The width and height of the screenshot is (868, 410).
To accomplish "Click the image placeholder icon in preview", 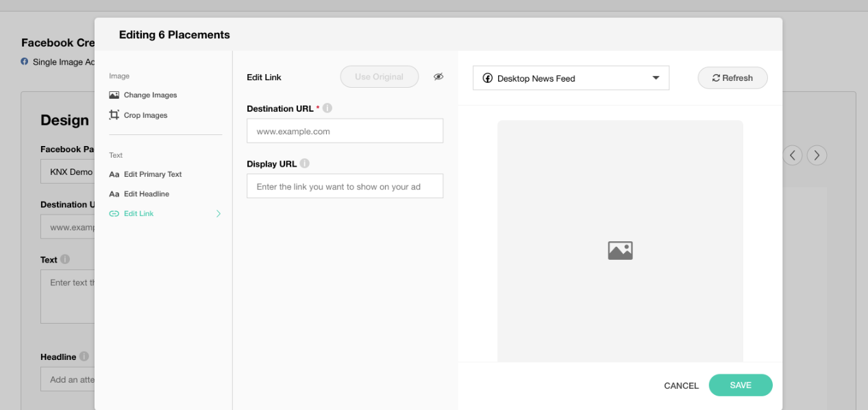I will pos(620,250).
